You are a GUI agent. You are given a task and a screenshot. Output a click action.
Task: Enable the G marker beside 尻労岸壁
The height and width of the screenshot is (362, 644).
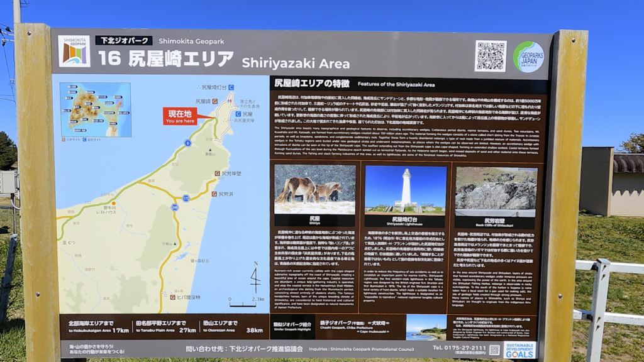click(x=217, y=172)
